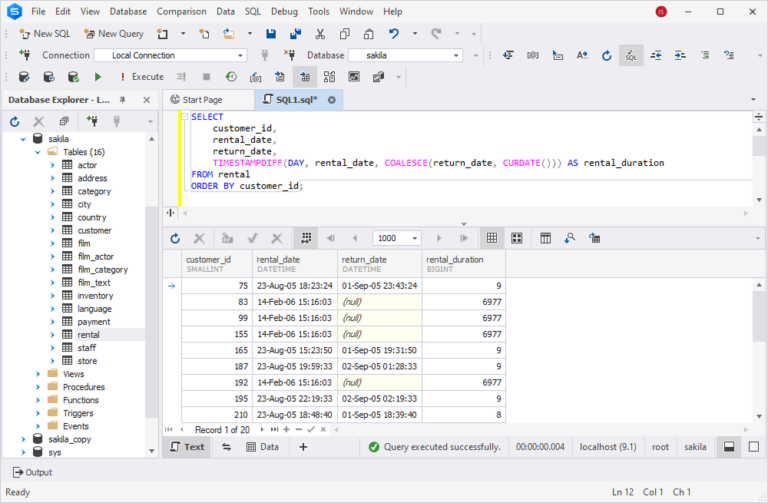Pin the Database Explorer panel
The height and width of the screenshot is (503, 768).
pos(122,100)
